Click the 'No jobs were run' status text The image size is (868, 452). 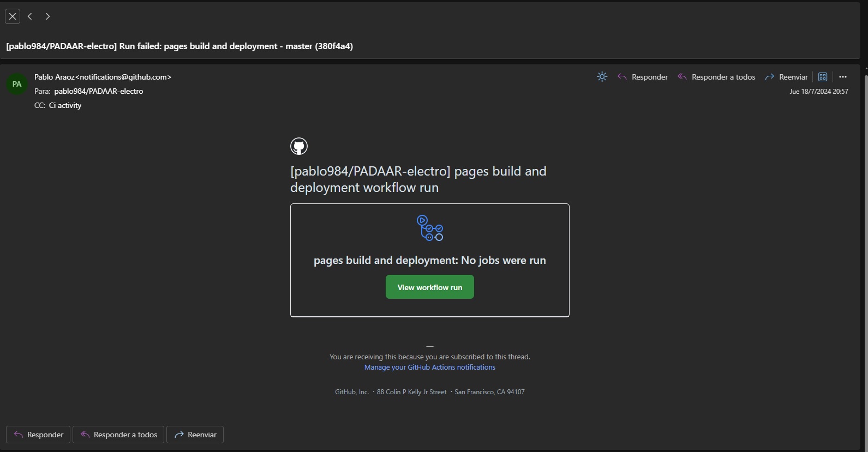tap(504, 260)
